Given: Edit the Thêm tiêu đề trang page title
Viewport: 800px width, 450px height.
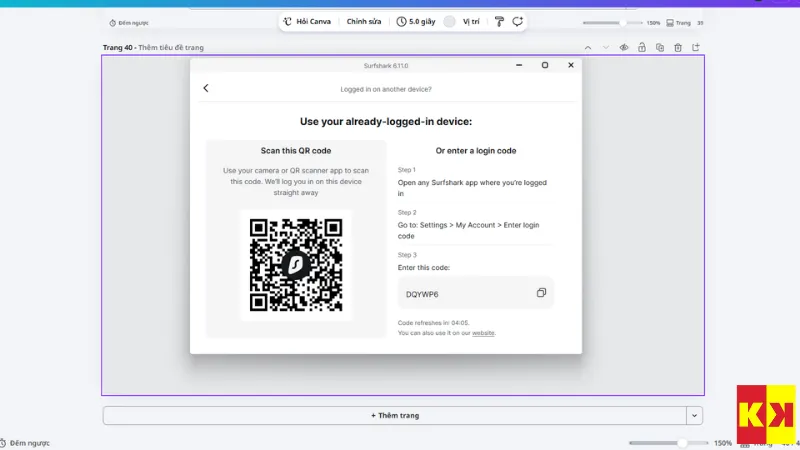Looking at the screenshot, I should tap(171, 47).
